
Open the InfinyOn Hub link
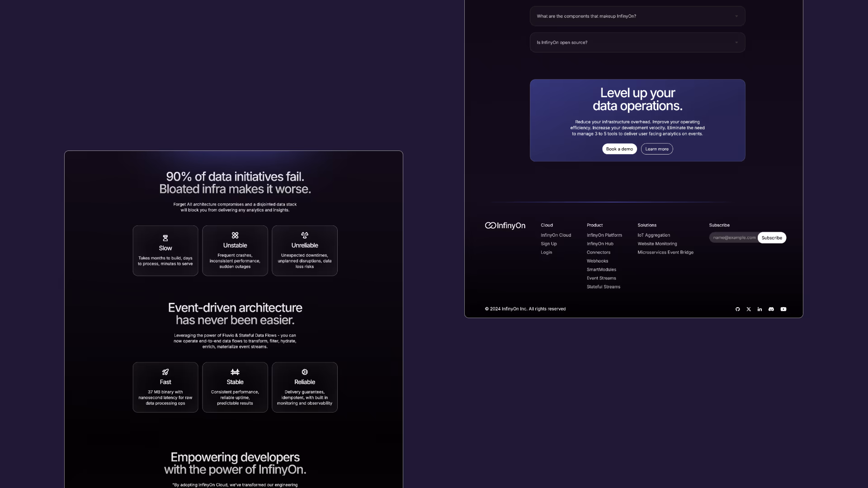click(600, 244)
